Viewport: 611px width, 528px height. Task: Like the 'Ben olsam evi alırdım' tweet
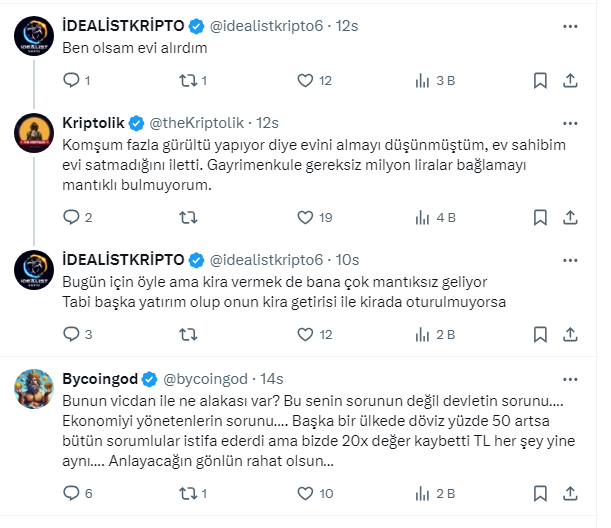pos(309,81)
